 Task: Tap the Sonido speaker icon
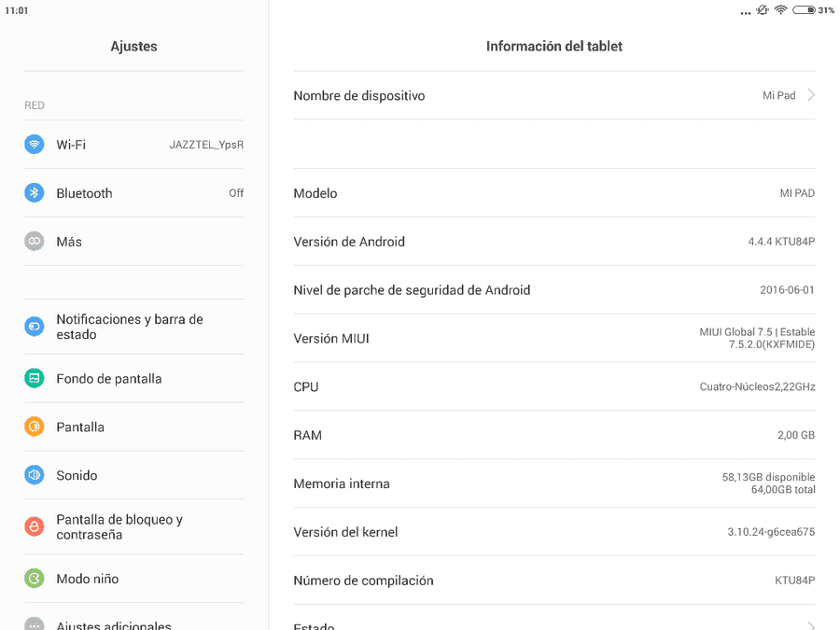35,475
